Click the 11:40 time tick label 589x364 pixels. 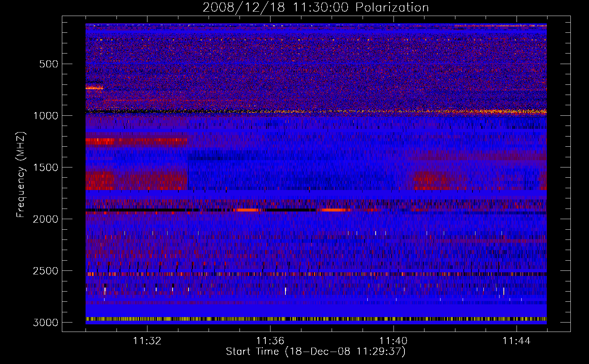point(394,341)
